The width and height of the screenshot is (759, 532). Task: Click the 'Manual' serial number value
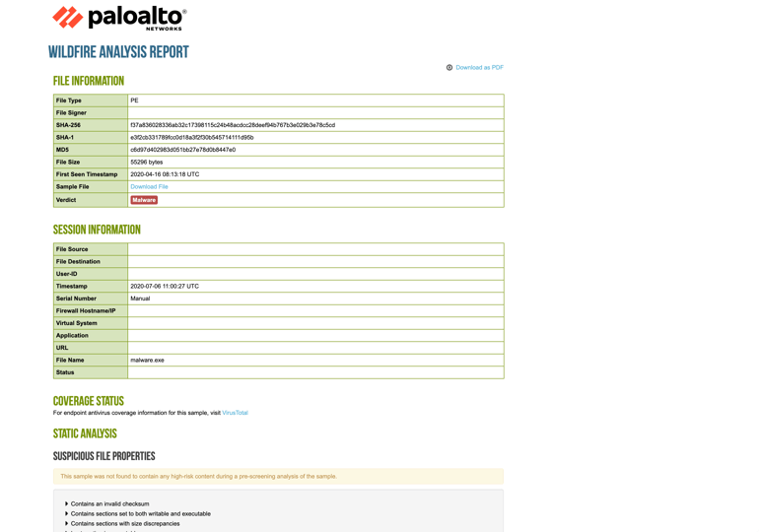coord(140,299)
